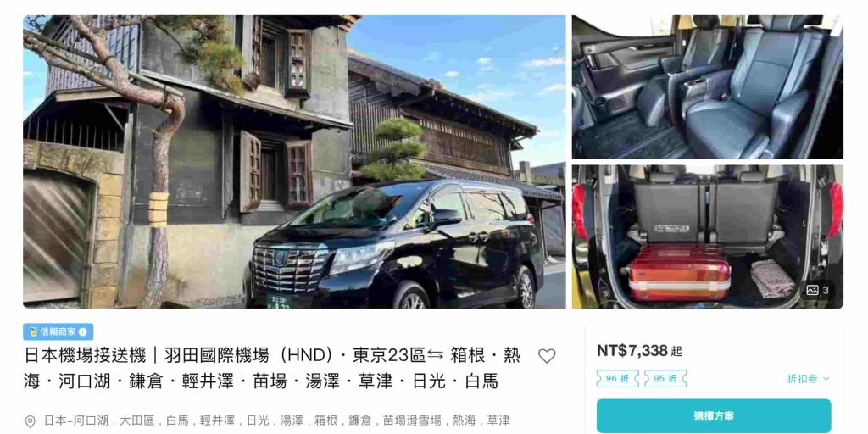
Task: View the car interior seats photo
Action: click(x=708, y=87)
